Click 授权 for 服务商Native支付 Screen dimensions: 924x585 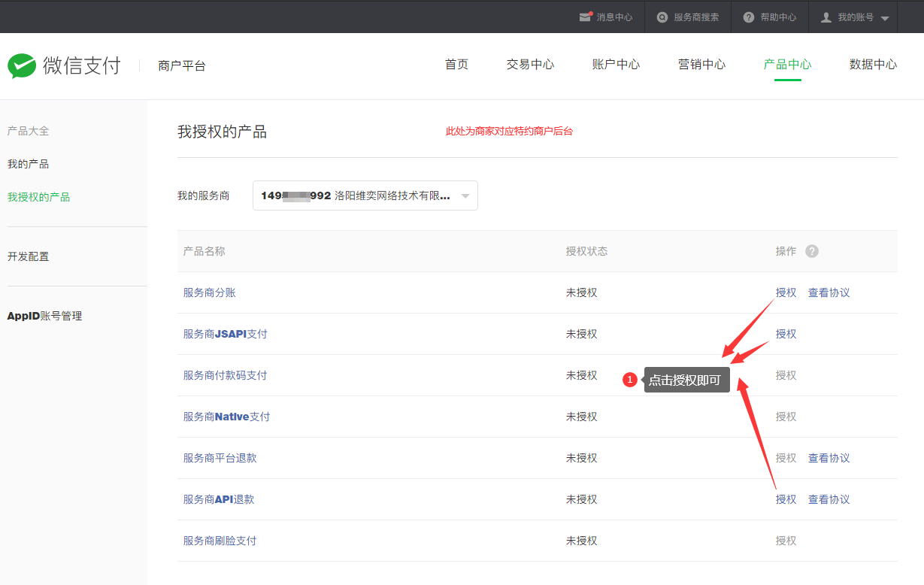(x=786, y=417)
